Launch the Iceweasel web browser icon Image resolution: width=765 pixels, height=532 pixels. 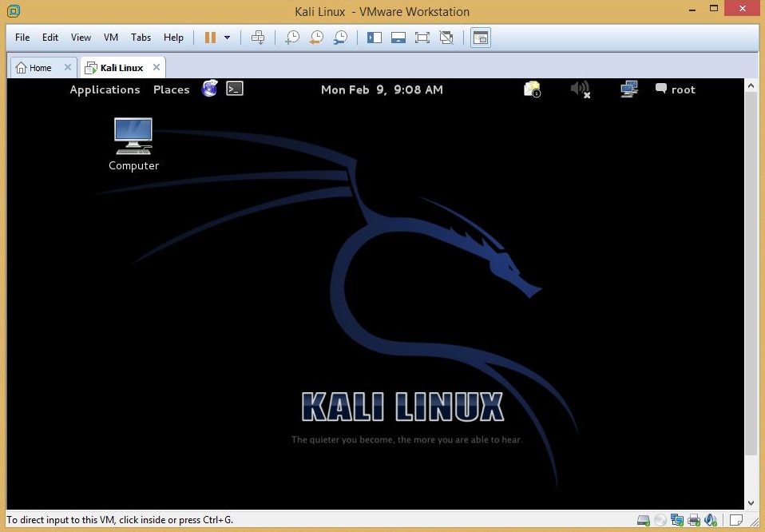[210, 89]
